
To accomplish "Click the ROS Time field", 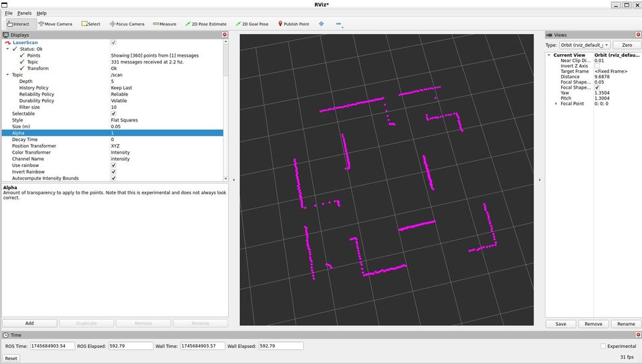I will tap(52, 346).
